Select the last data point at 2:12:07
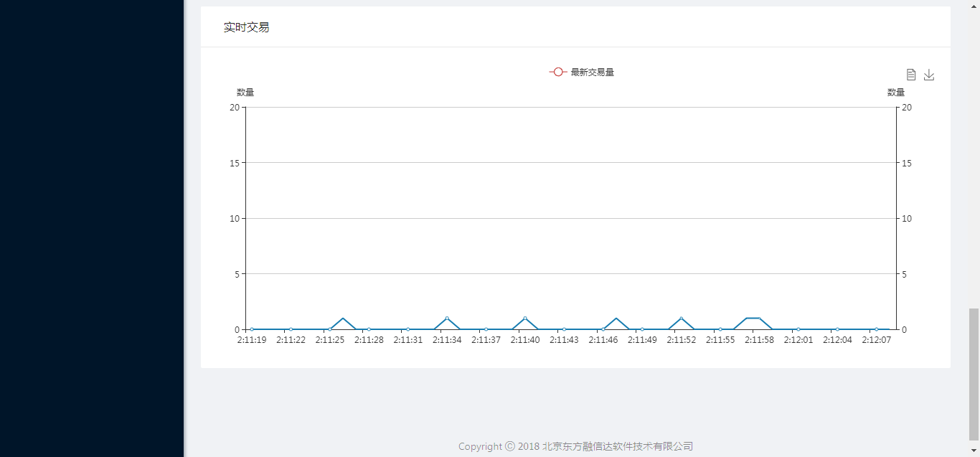Screen dimensions: 980x457 [876, 329]
